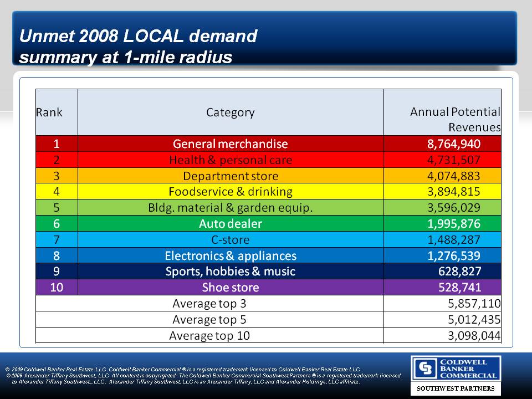This screenshot has height=399, width=532.
Task: Click the 'Electronics & appliances' row
Action: tap(230, 256)
